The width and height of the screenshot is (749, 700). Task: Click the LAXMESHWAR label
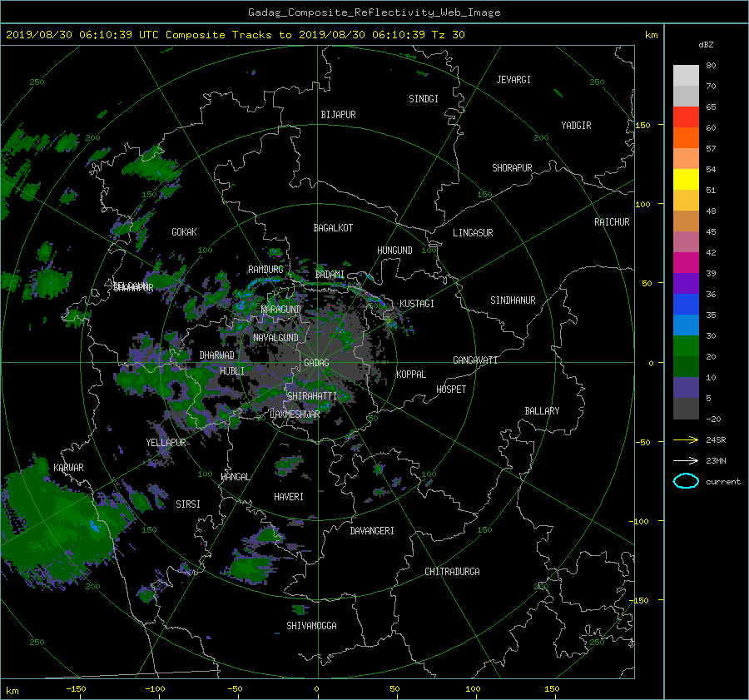point(295,415)
